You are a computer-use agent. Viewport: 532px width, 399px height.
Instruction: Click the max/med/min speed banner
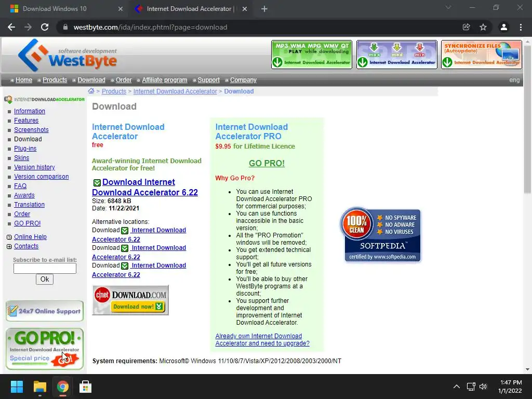click(396, 55)
